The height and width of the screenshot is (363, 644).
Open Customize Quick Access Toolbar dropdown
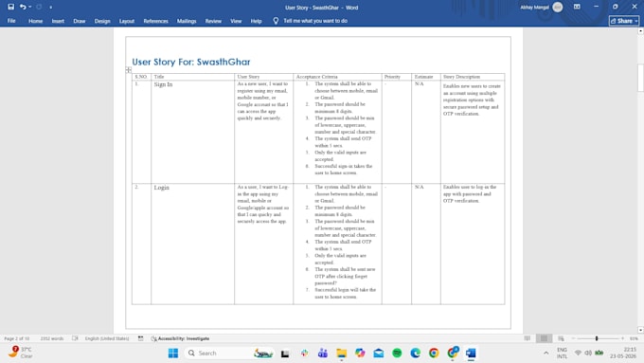click(x=50, y=8)
